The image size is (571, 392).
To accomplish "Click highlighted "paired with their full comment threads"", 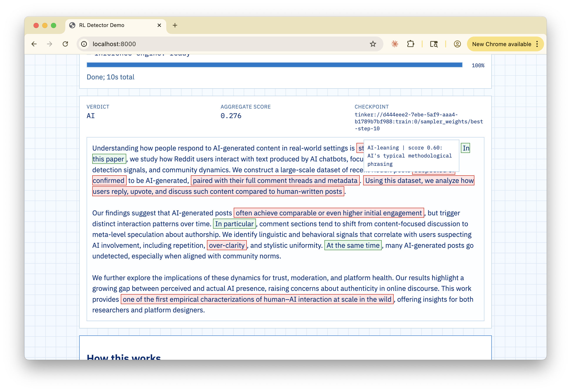I will pyautogui.click(x=275, y=181).
